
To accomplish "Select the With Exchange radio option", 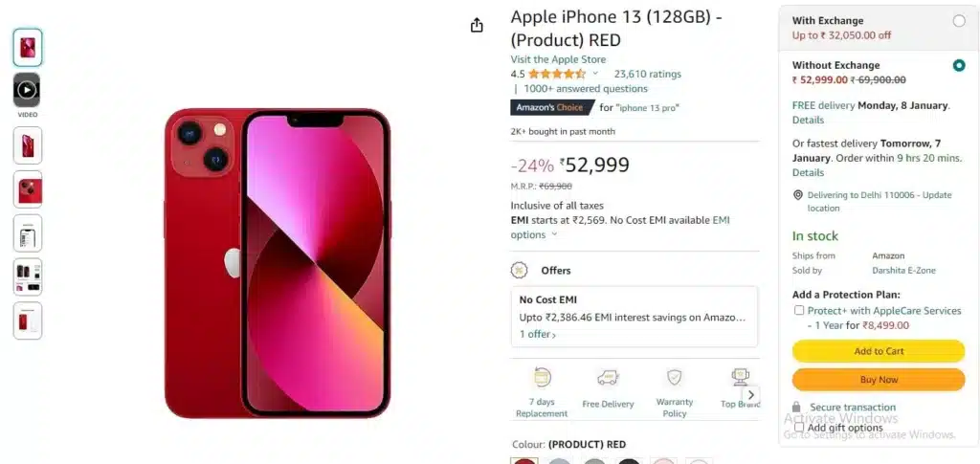I will click(959, 21).
